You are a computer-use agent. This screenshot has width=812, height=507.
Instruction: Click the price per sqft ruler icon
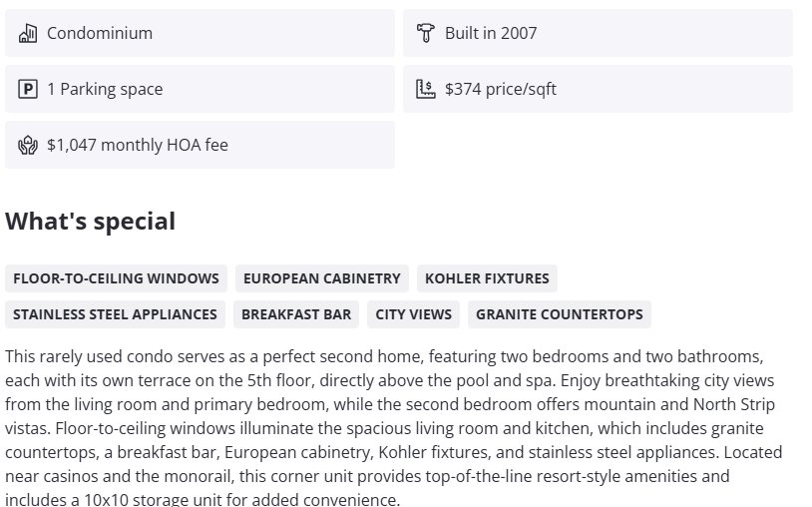click(426, 89)
